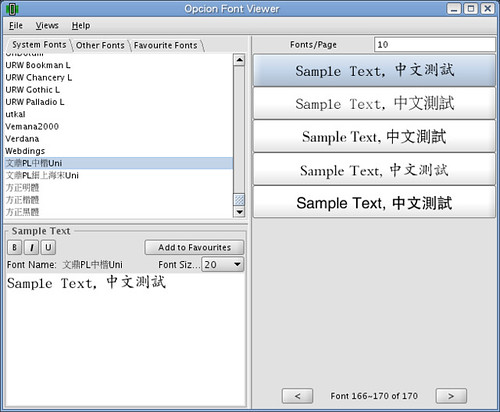This screenshot has width=500, height=412.
Task: Close the Opcion Font Viewer window
Action: (488, 9)
